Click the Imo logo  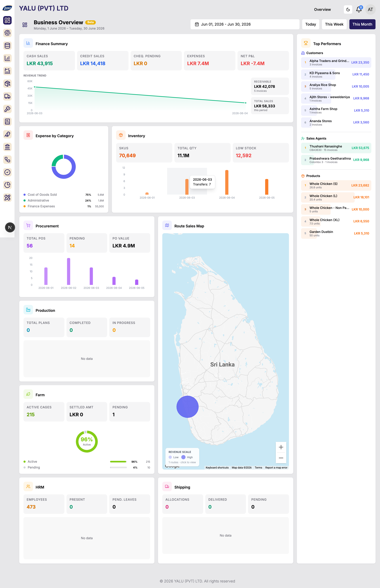pyautogui.click(x=7, y=8)
